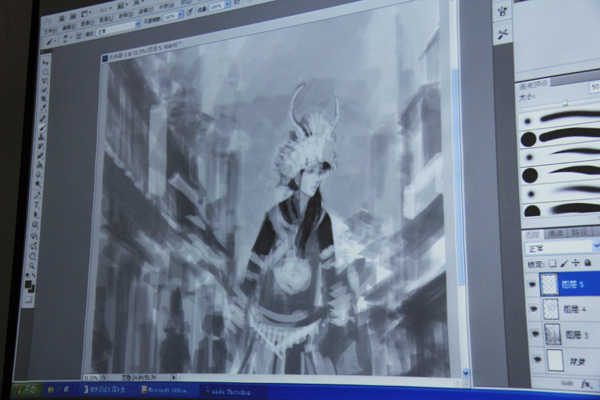Click the swap foreground and background colors icon

(34, 275)
